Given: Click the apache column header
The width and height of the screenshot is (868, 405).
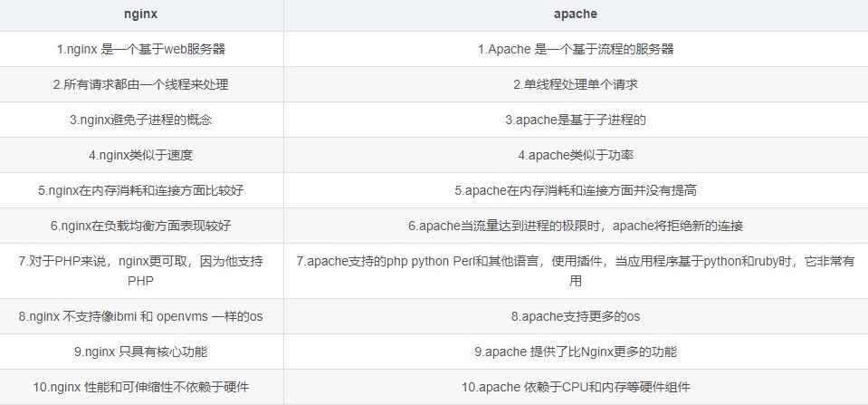Looking at the screenshot, I should 576,15.
